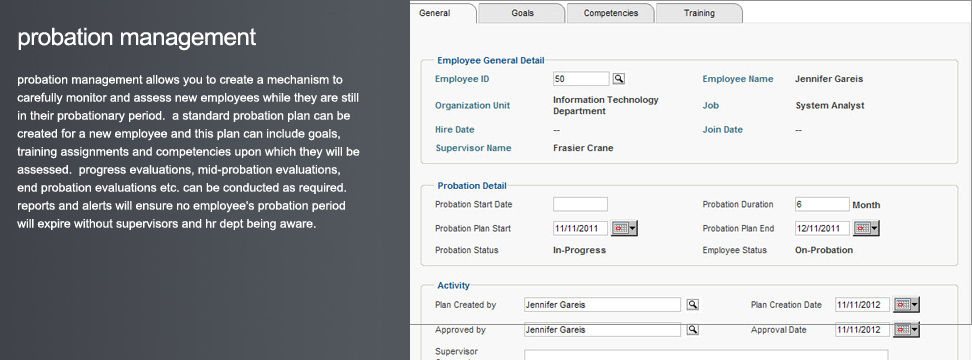The width and height of the screenshot is (972, 360).
Task: Click the Employee ID lookup magnifier icon
Action: [619, 79]
